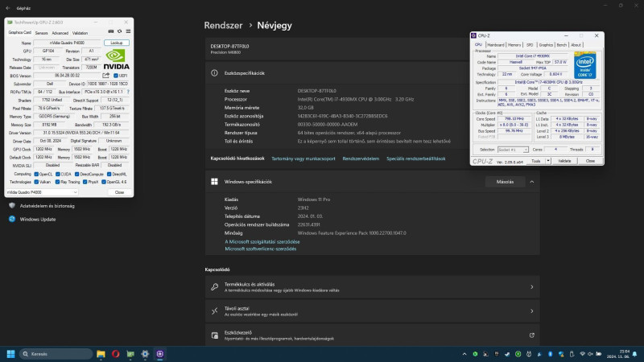Toggle the UEFI checkbox in GPU-Z
Screen dimensions: 644x362
coord(116,76)
